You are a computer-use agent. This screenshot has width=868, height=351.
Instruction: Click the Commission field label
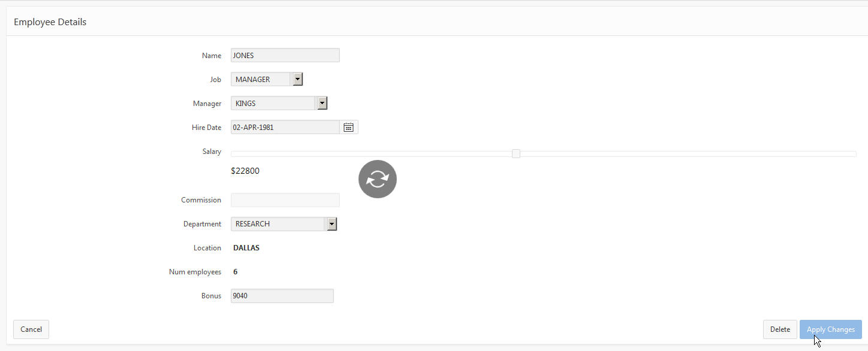pos(201,200)
